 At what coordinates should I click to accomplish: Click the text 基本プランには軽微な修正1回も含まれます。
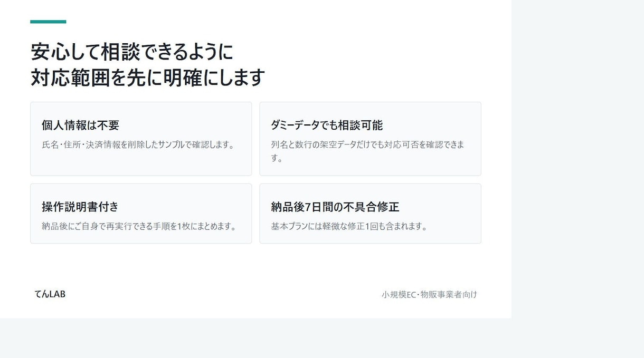point(349,226)
